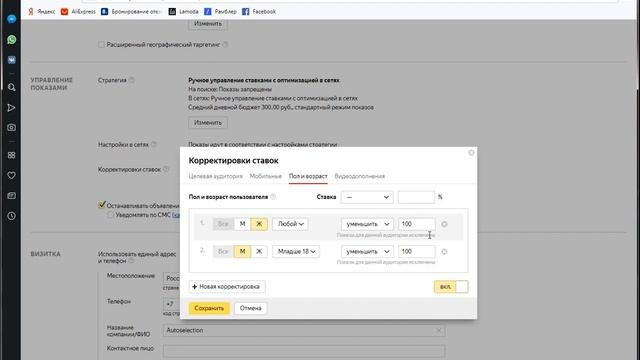Show help for Пол и возраст пользователя
Viewport: 640px width, 360px height.
pos(273,197)
